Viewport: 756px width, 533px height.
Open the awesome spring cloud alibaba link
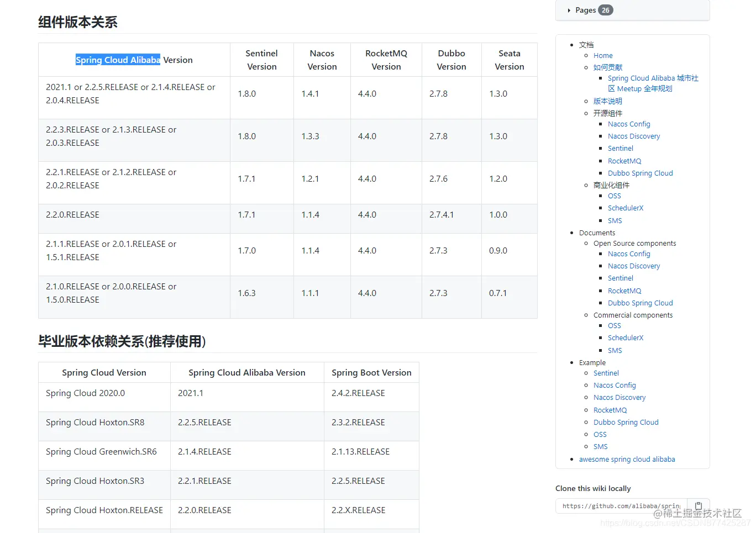627,460
